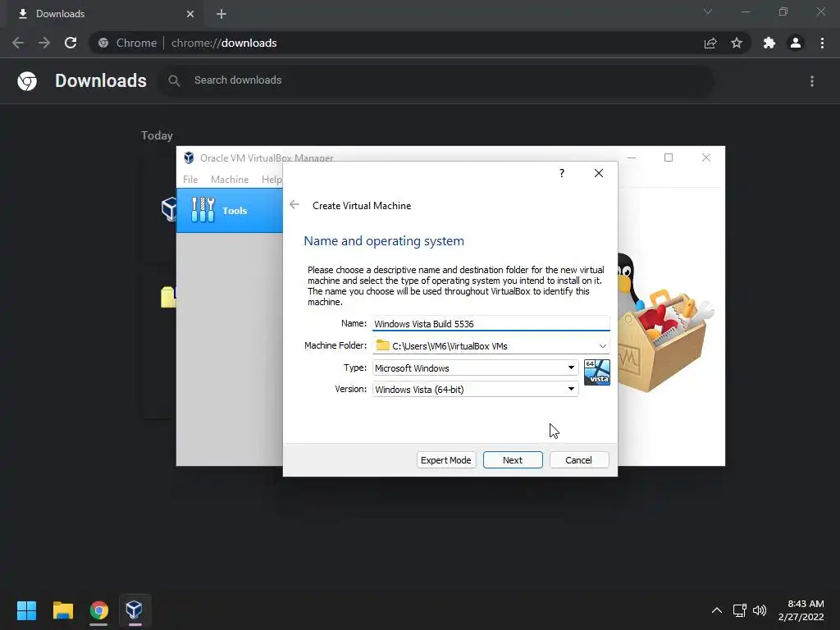Open the Type dropdown Microsoft Windows
840x630 pixels.
point(475,368)
